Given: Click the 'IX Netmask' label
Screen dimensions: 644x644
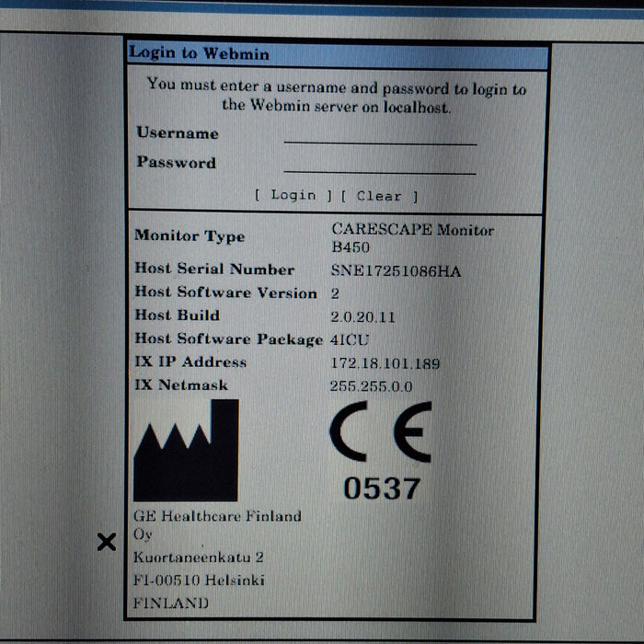Looking at the screenshot, I should [181, 385].
